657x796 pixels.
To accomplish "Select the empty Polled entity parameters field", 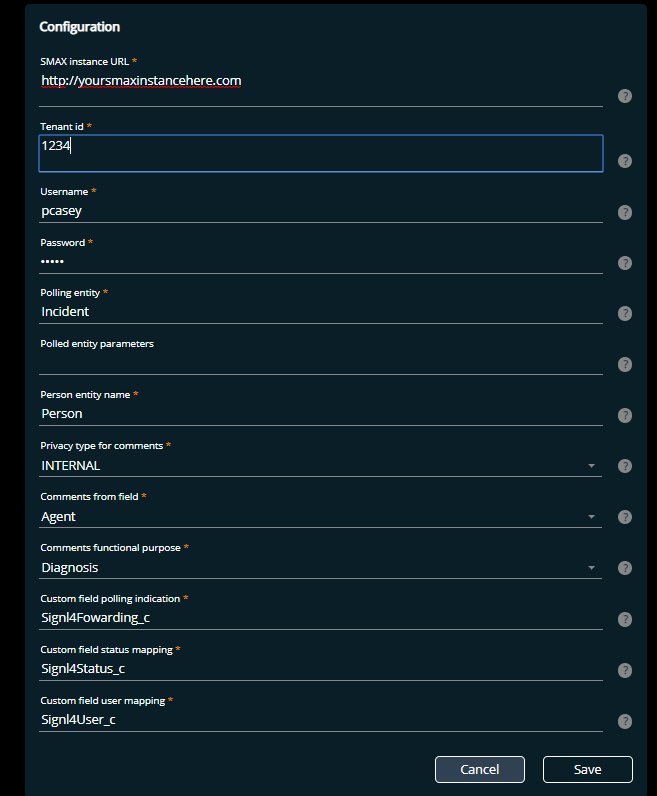I will click(321, 363).
